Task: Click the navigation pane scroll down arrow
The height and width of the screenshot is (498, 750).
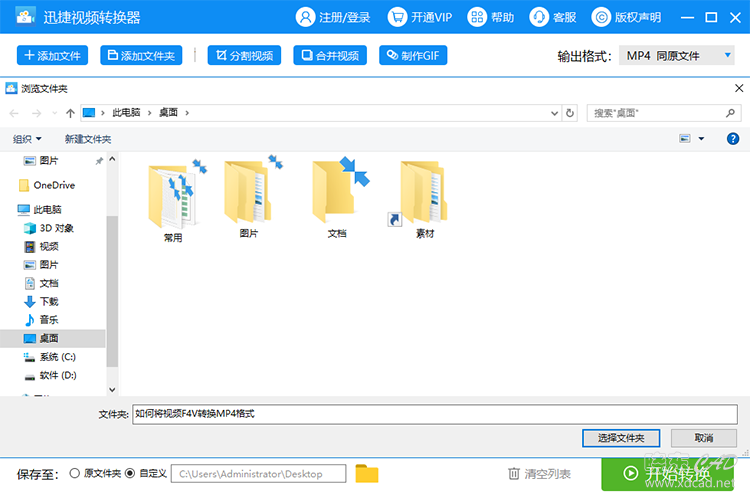Action: point(112,390)
